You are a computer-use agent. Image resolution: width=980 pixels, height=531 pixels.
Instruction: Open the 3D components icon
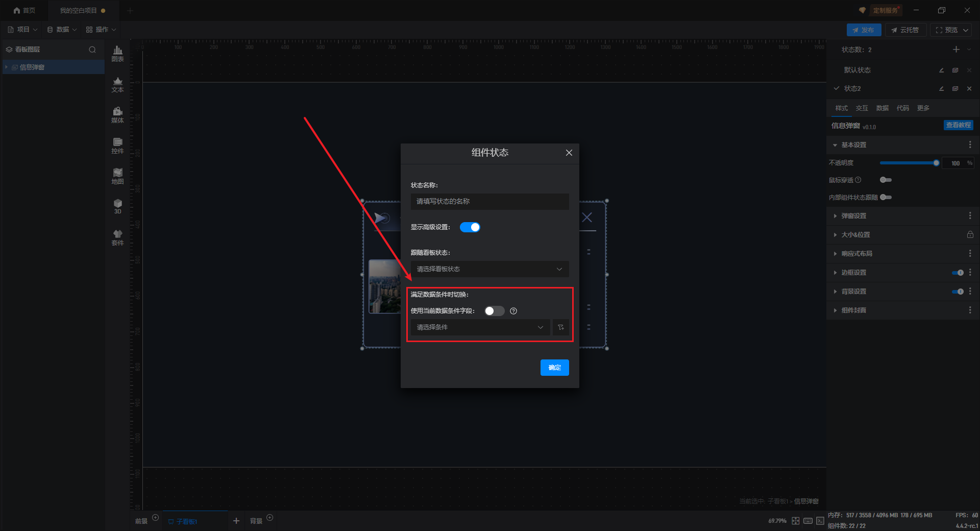pyautogui.click(x=117, y=206)
